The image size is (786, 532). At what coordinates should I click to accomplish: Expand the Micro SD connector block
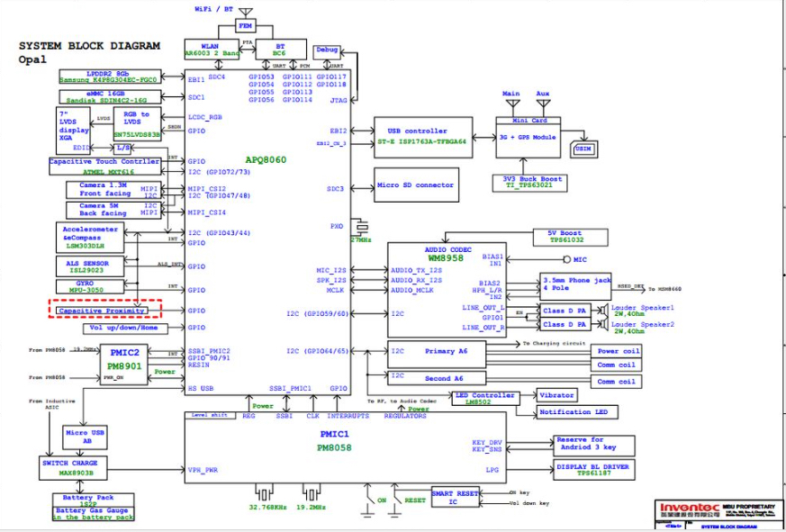[417, 185]
